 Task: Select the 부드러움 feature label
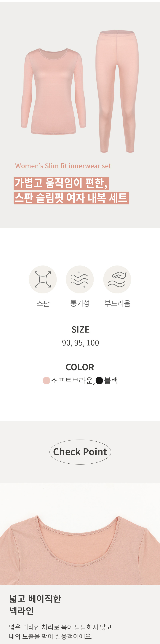coord(117,303)
